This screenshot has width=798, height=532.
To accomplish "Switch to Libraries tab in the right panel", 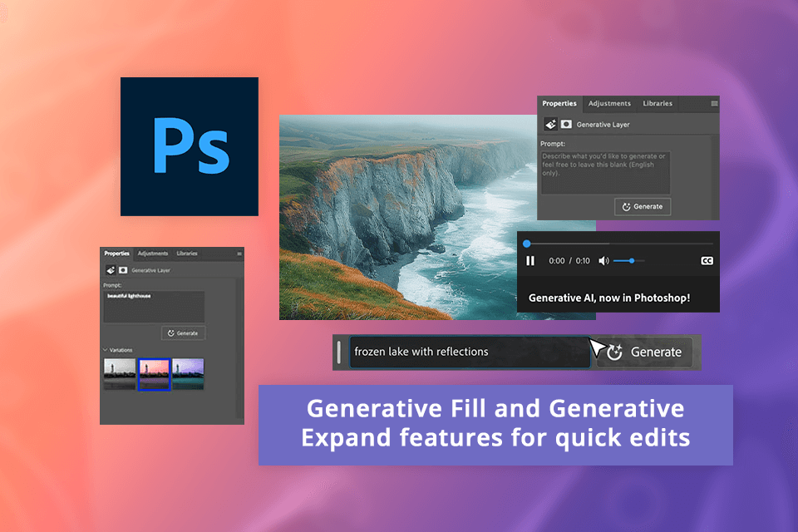I will pyautogui.click(x=658, y=103).
